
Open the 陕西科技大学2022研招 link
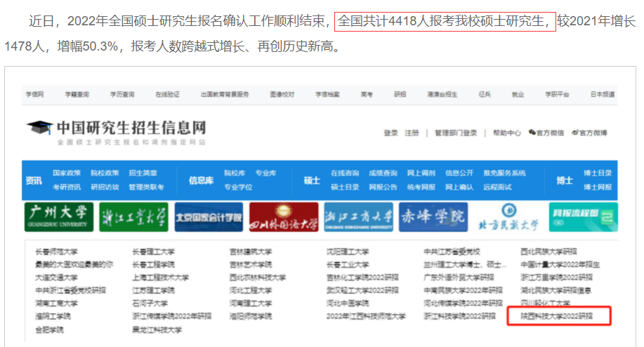556,316
